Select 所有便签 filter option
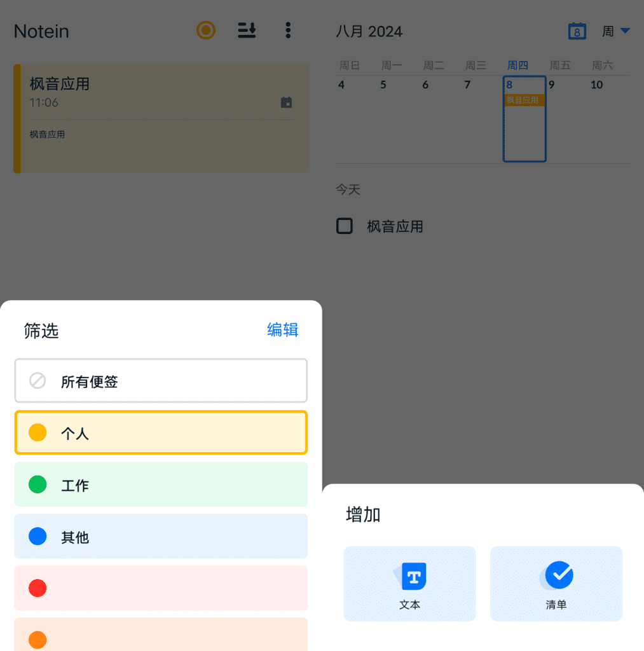This screenshot has height=651, width=644. 161,381
